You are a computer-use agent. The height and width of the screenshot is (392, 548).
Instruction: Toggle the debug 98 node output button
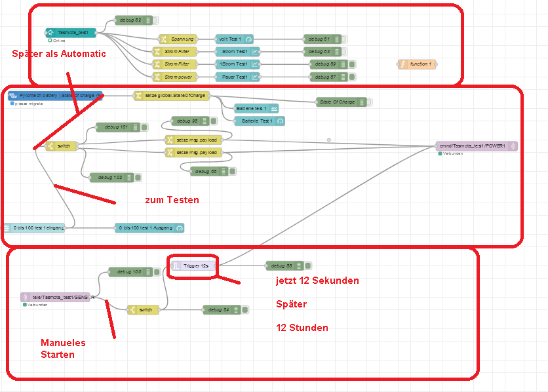click(x=213, y=121)
